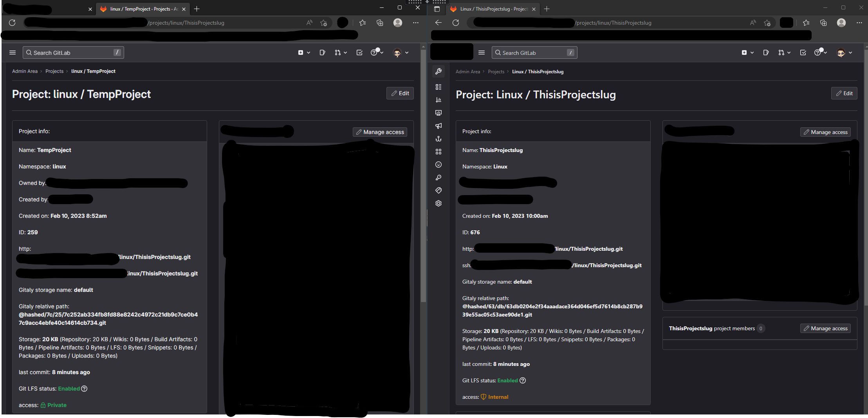The height and width of the screenshot is (418, 868).
Task: Open the Merge Requests dropdown
Action: tap(784, 52)
